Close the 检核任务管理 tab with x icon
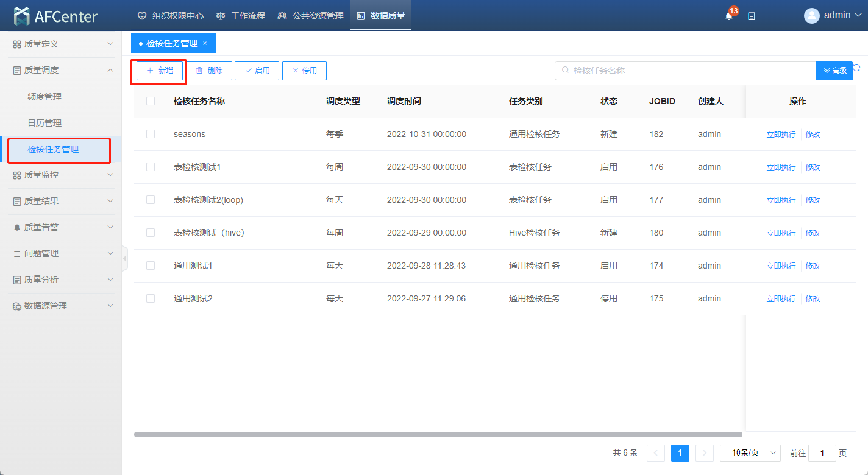 (205, 43)
